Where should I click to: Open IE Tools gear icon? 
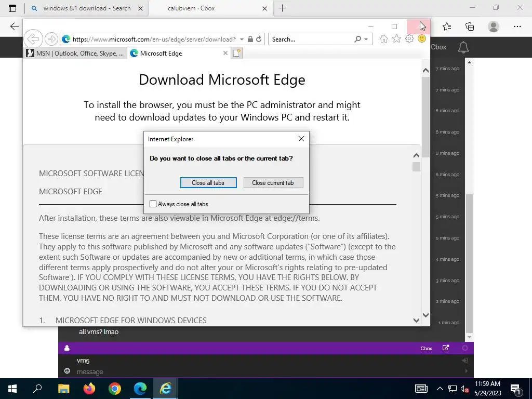pos(409,38)
